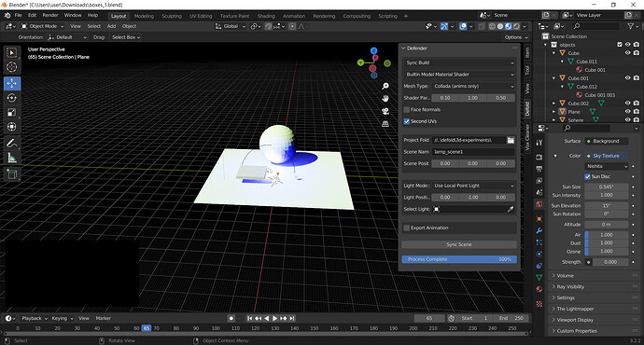The image size is (644, 345).
Task: Open Builtin Model Material Shader dropdown
Action: point(459,75)
